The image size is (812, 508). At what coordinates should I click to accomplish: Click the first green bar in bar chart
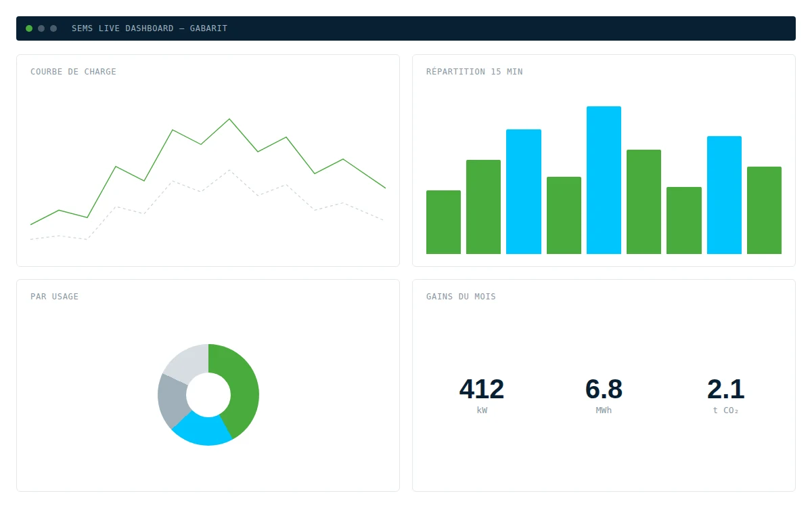coord(443,222)
